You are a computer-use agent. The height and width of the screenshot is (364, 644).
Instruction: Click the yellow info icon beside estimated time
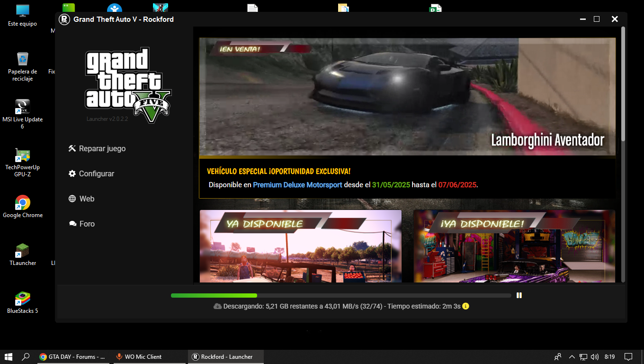465,306
